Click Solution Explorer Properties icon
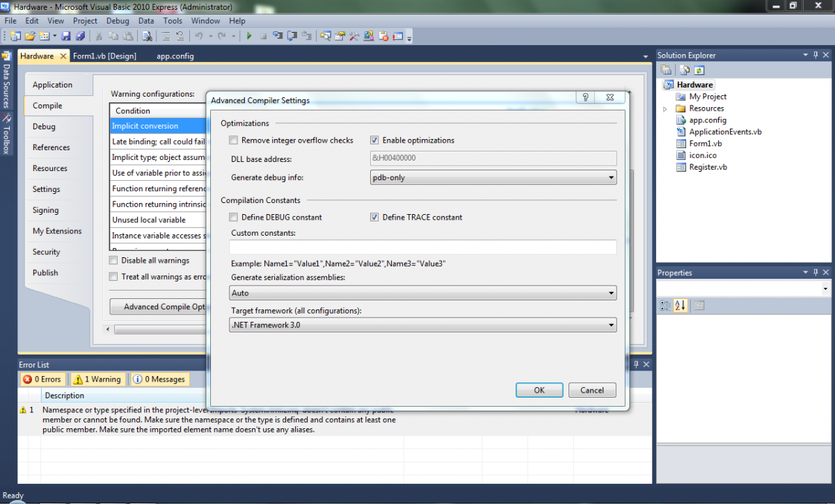 [x=666, y=70]
